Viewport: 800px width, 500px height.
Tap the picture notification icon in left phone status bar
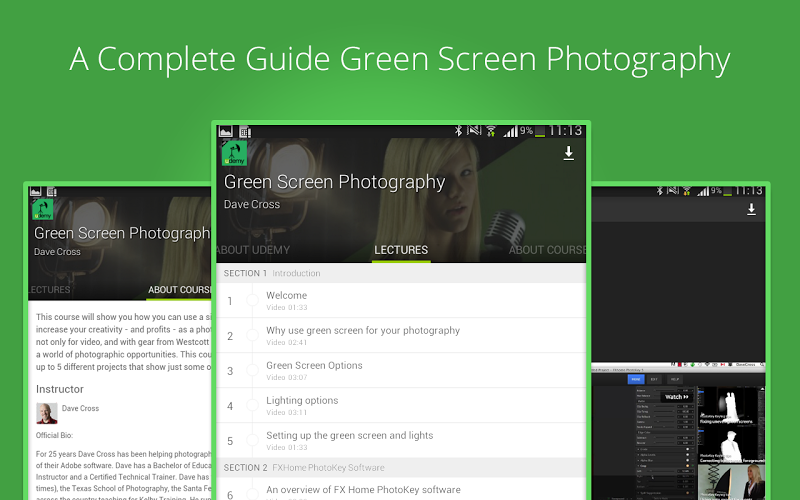tap(35, 192)
